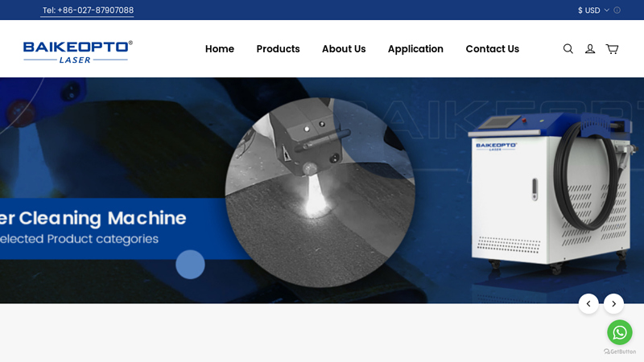The height and width of the screenshot is (362, 644).
Task: Click the telephone number link
Action: [x=88, y=10]
